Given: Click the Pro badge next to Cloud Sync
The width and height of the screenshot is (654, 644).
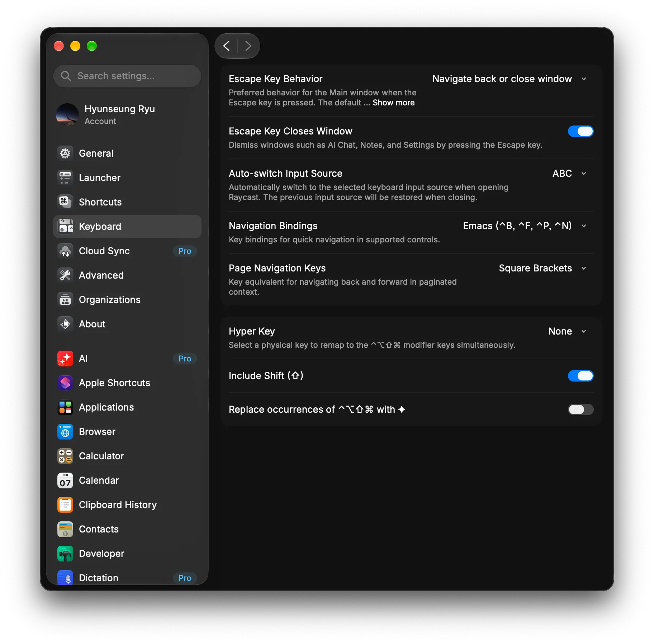Looking at the screenshot, I should (185, 251).
